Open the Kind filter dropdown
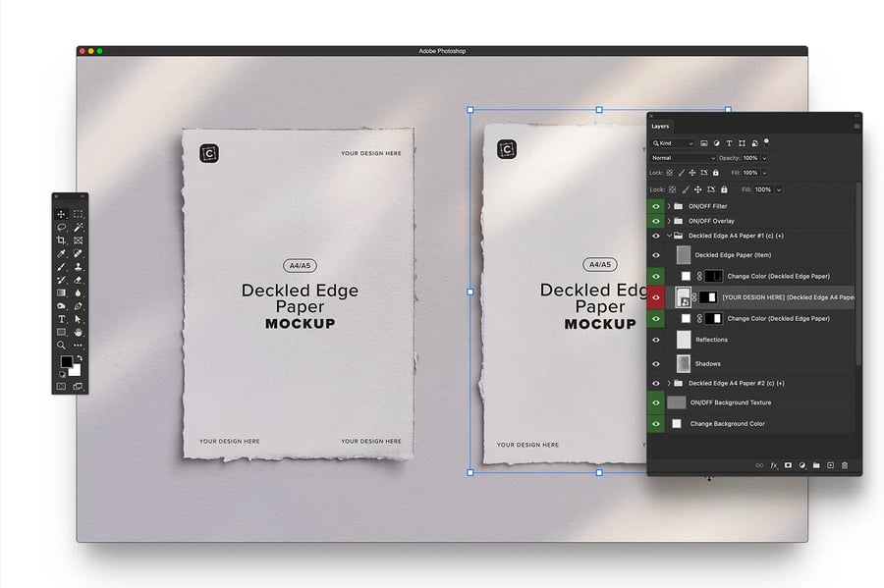The height and width of the screenshot is (588, 884). pyautogui.click(x=673, y=143)
